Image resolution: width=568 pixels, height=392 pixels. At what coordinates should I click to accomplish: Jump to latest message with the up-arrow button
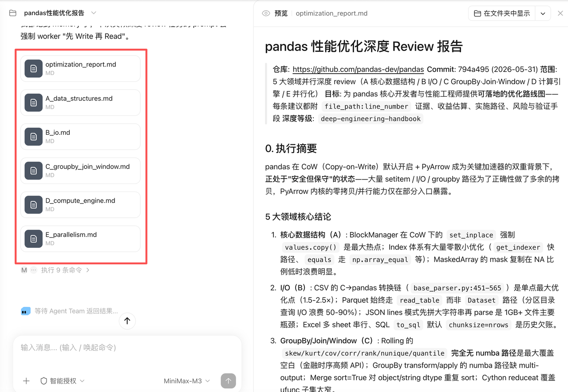127,321
